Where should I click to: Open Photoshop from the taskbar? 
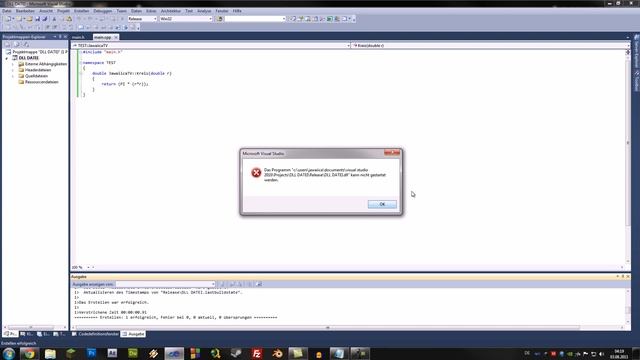[x=91, y=353]
